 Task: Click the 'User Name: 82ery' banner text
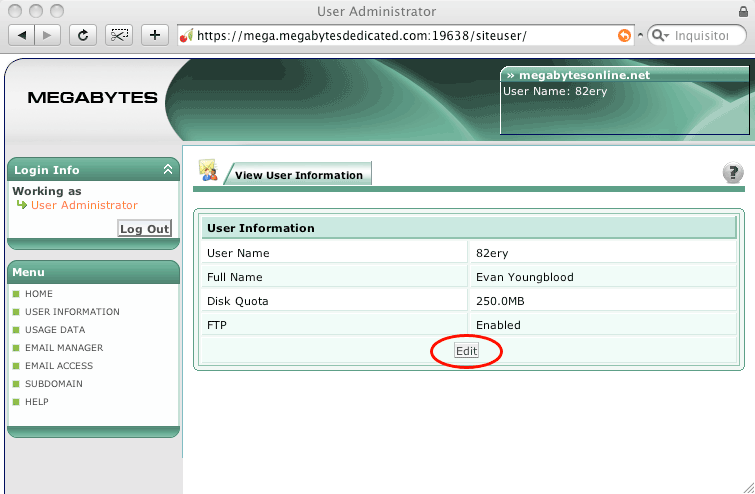click(x=555, y=91)
